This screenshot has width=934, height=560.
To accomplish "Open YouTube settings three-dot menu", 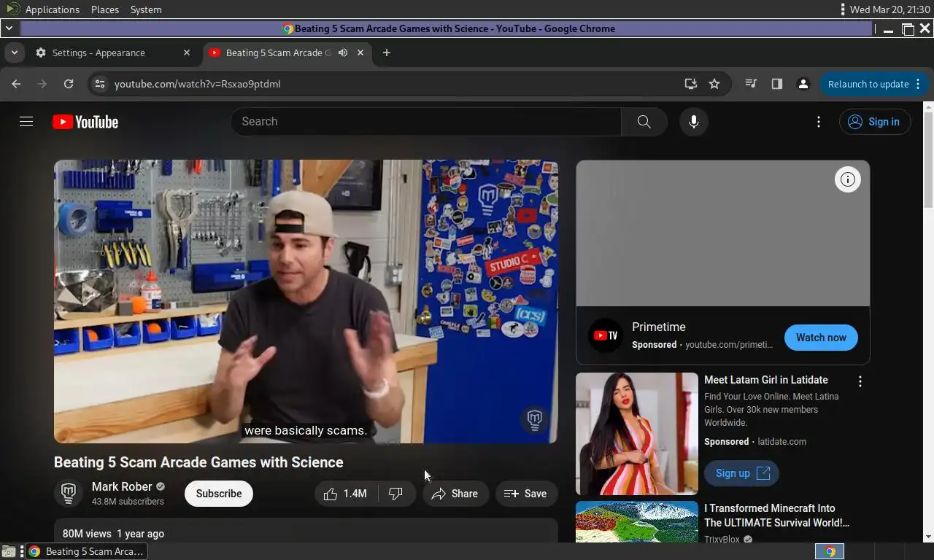I will (819, 122).
